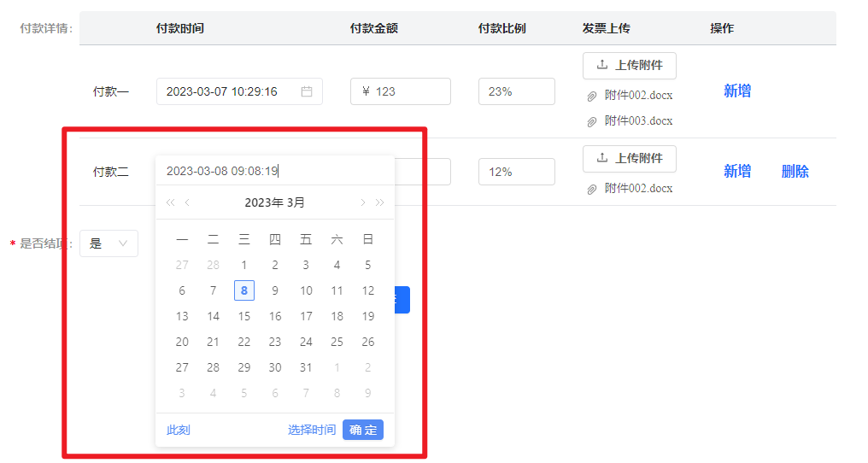Click upload icon in 付款一 上传附件 button

pos(602,65)
